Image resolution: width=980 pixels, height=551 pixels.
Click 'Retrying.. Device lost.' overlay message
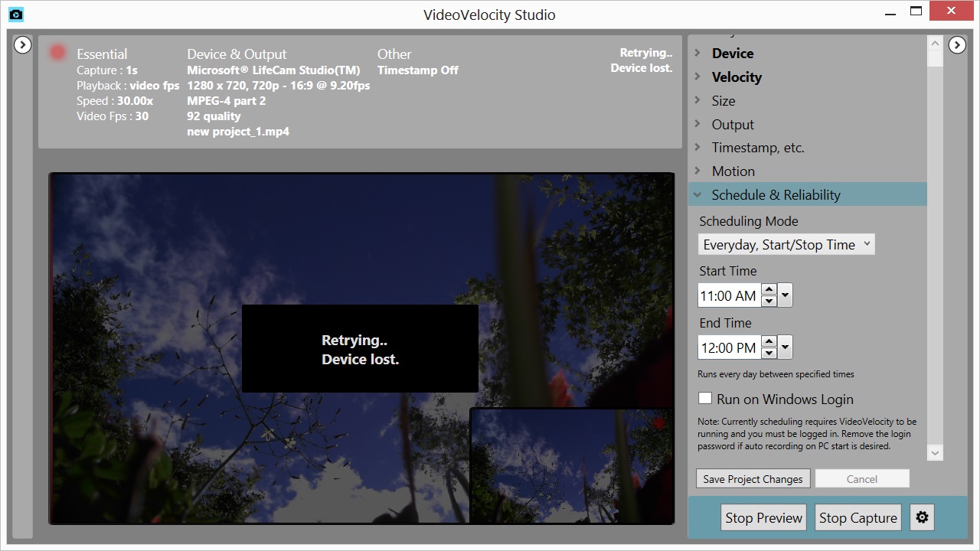coord(360,350)
